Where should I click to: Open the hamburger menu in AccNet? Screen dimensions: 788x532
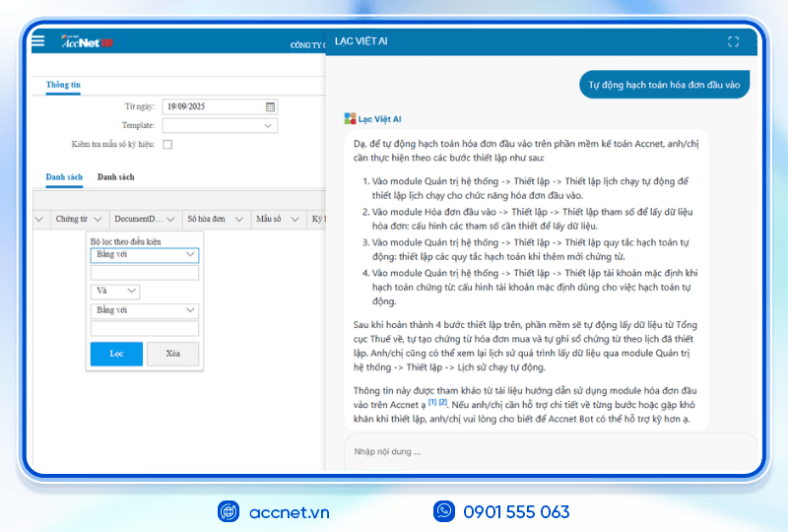point(38,41)
